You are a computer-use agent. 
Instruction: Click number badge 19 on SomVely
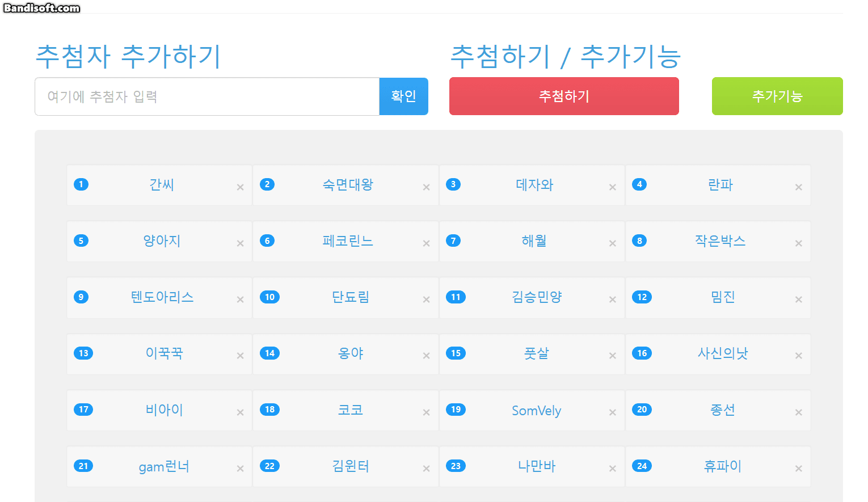click(456, 410)
